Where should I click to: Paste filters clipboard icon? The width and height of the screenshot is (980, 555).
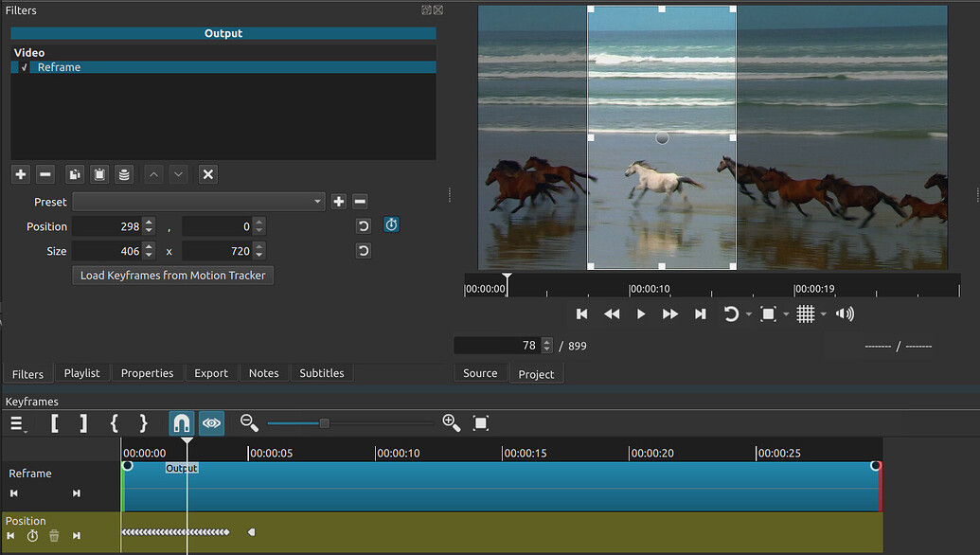coord(99,174)
